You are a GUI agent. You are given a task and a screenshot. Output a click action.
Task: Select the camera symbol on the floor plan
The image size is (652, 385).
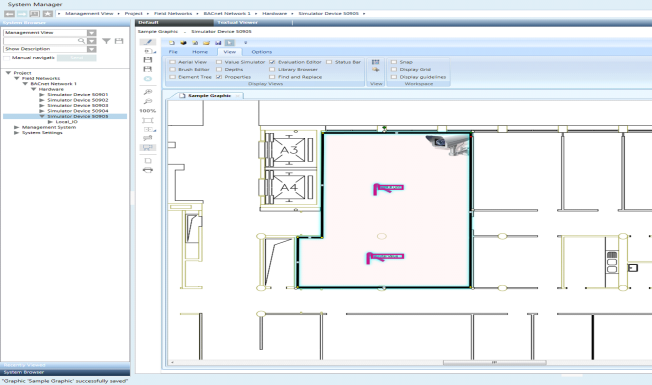(x=447, y=145)
